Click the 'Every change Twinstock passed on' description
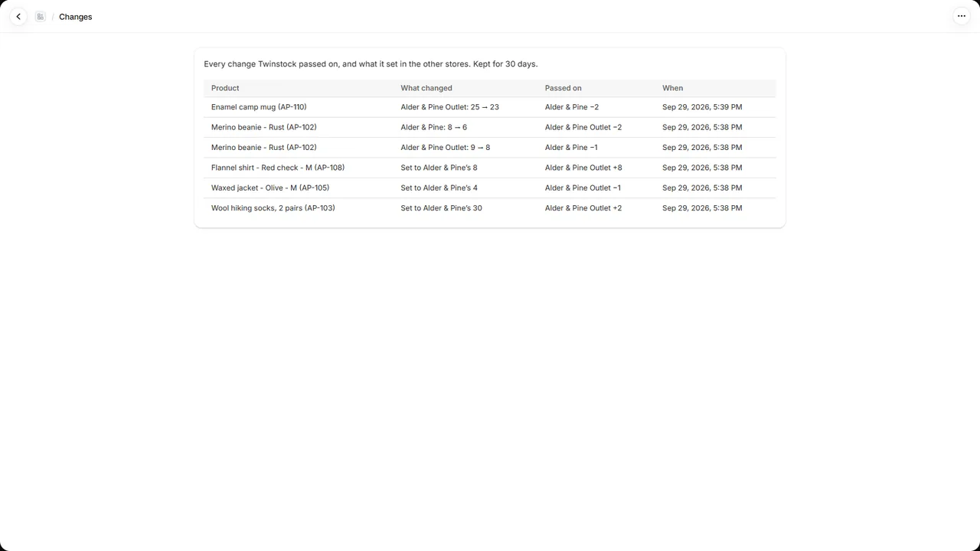 (x=371, y=64)
